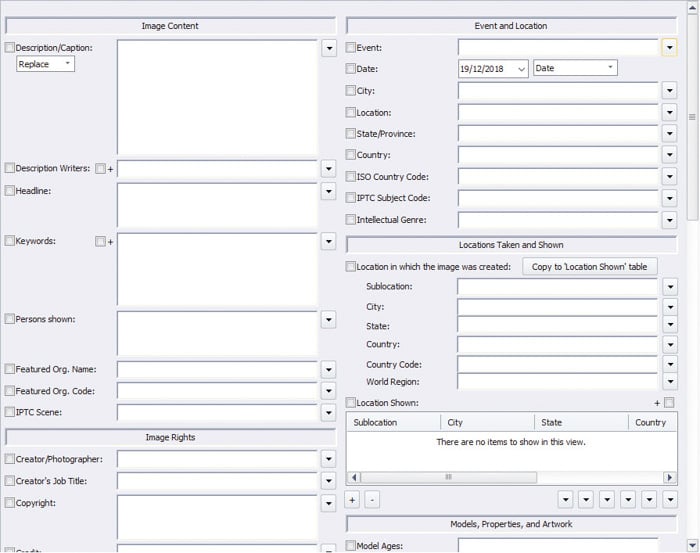Click in the Description/Caption text area

tap(217, 97)
